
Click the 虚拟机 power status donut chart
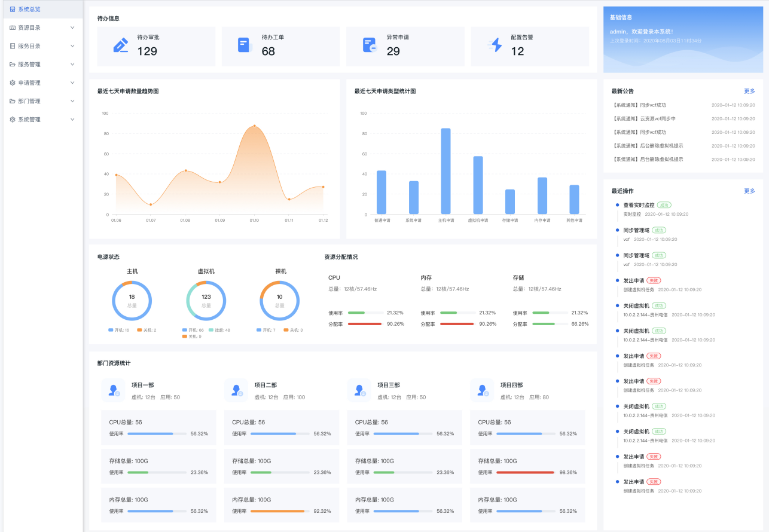(206, 301)
